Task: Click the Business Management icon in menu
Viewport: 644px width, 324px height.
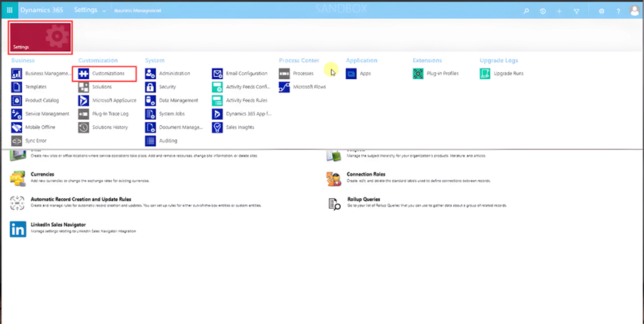Action: click(17, 74)
